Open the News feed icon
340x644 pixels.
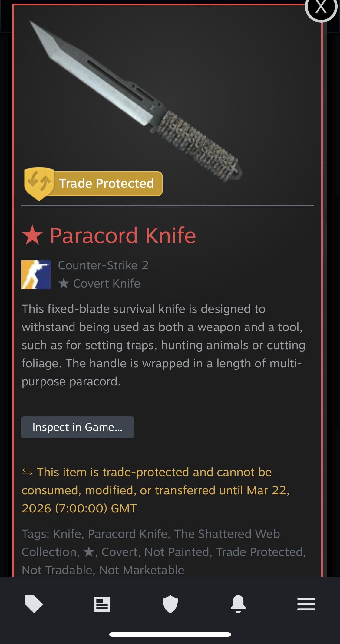pyautogui.click(x=102, y=604)
